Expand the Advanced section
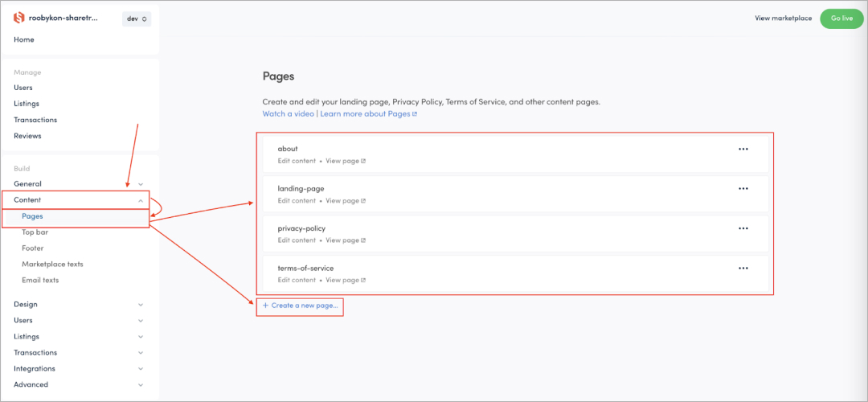868x402 pixels. pyautogui.click(x=79, y=384)
